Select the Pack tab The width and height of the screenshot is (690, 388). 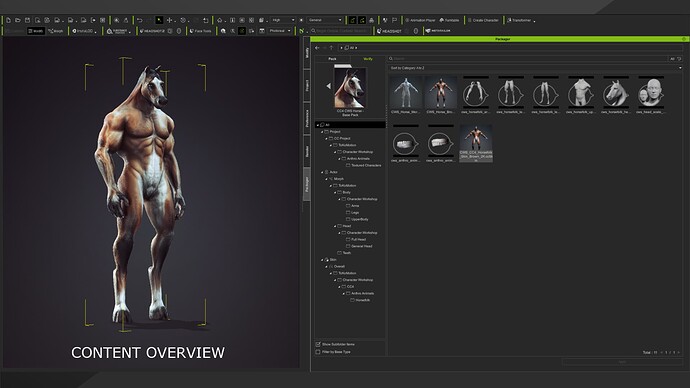tap(332, 59)
